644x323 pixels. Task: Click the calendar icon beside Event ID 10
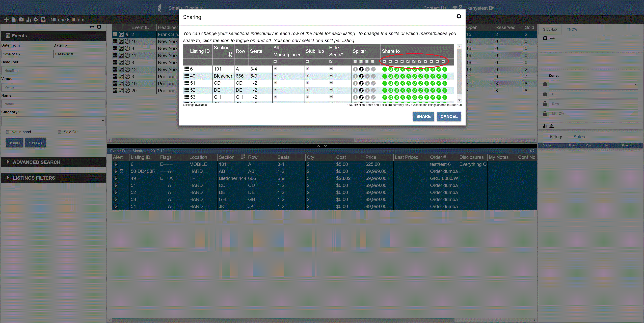point(115,41)
